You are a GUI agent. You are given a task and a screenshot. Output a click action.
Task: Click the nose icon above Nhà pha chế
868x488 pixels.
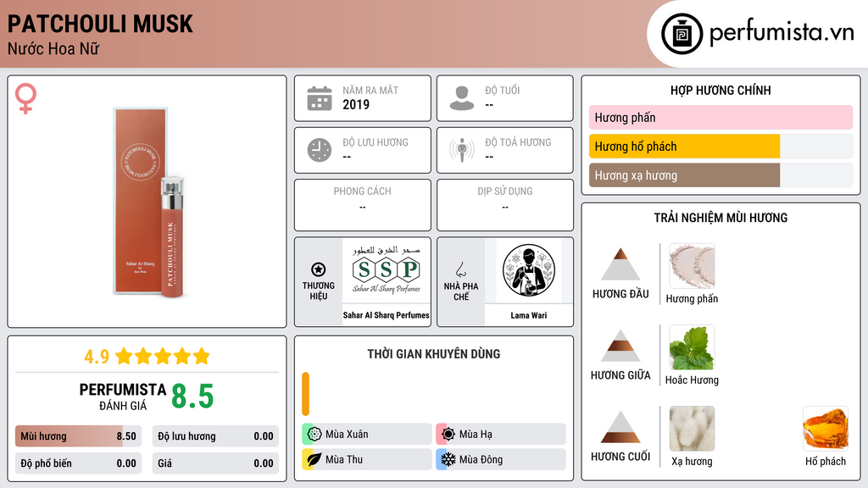click(460, 269)
